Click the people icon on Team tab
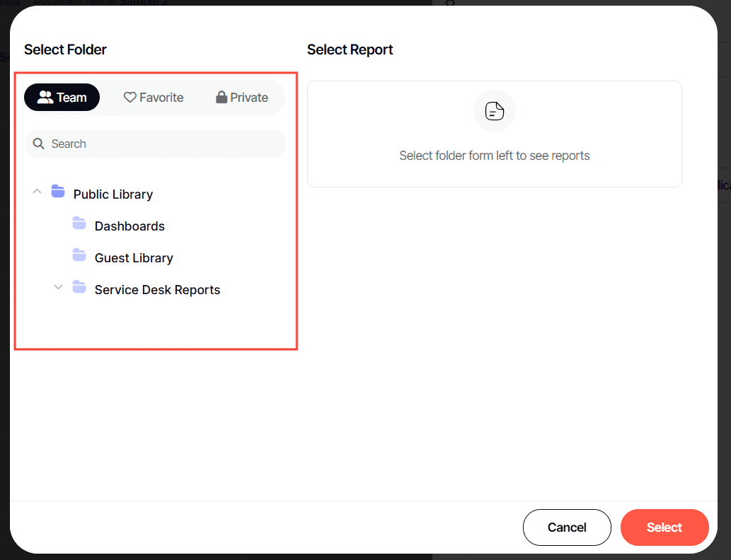 (x=45, y=98)
